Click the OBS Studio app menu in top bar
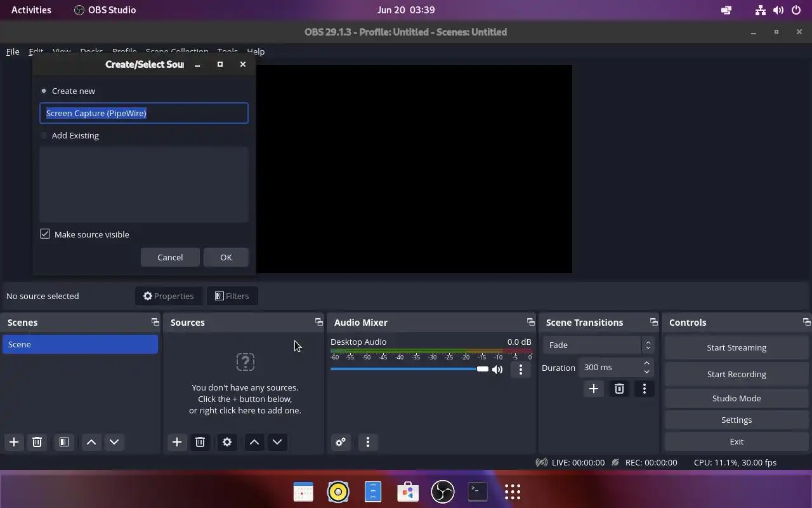Screen dimensions: 812x508 coord(105,10)
